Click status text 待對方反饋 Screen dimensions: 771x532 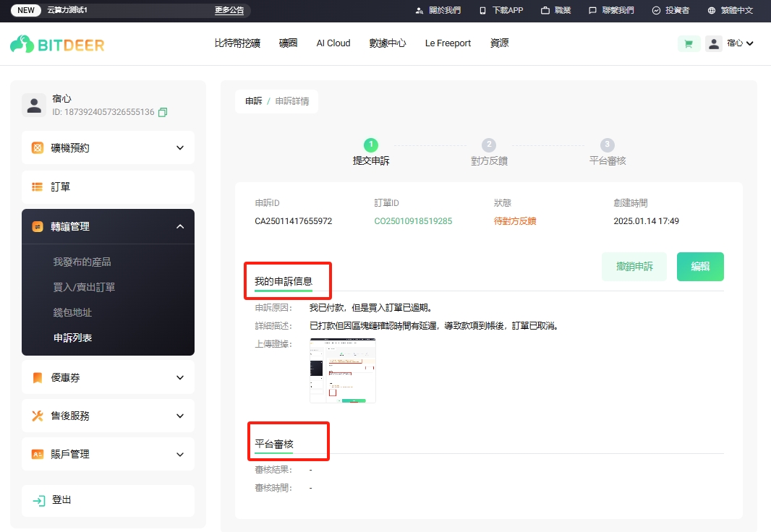tap(515, 221)
